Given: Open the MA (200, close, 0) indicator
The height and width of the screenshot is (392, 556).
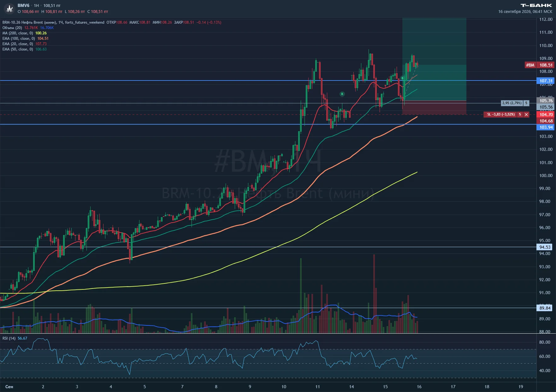Looking at the screenshot, I should [18, 33].
